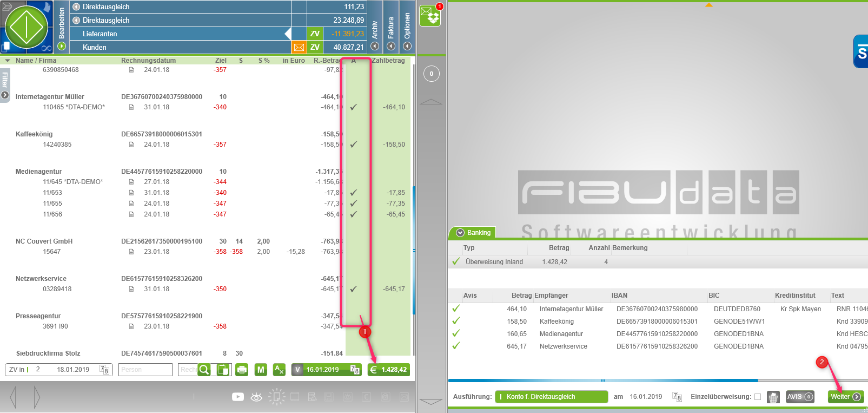The image size is (868, 413).
Task: Click the green M button
Action: tap(261, 370)
